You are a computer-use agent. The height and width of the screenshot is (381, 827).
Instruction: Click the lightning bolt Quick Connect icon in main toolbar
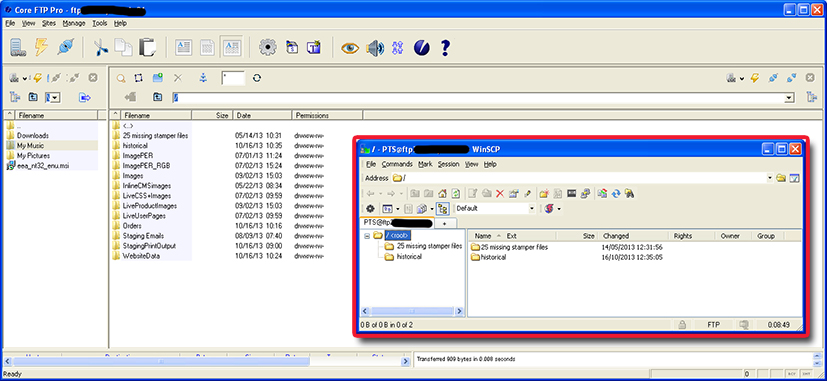[x=42, y=47]
